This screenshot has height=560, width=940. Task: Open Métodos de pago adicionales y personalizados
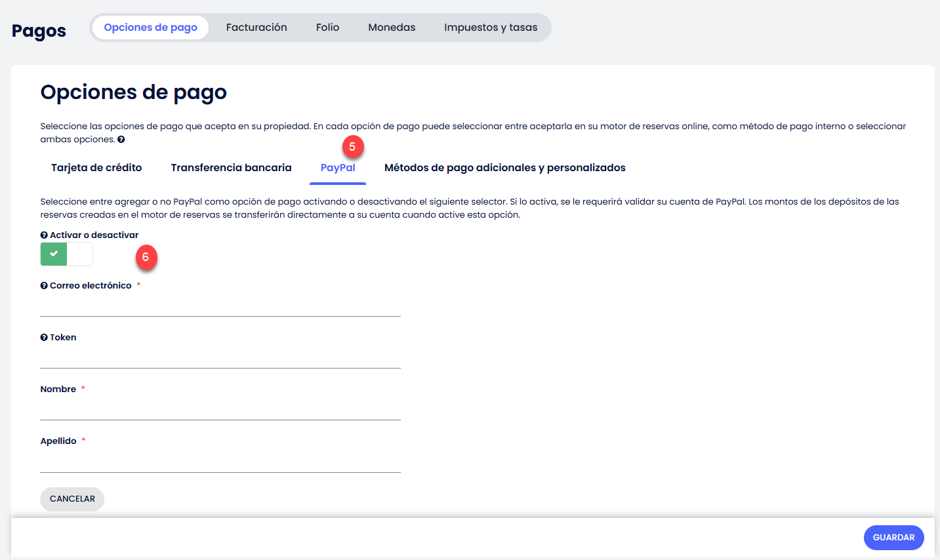[504, 168]
